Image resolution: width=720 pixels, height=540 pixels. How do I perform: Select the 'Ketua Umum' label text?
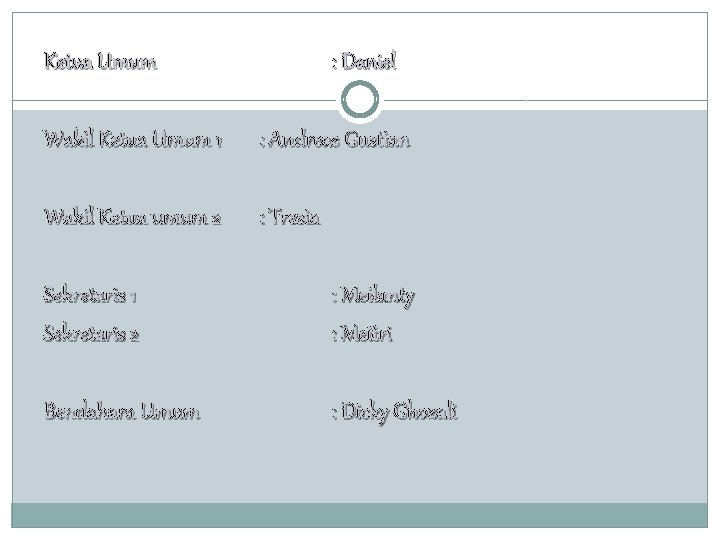tap(101, 62)
